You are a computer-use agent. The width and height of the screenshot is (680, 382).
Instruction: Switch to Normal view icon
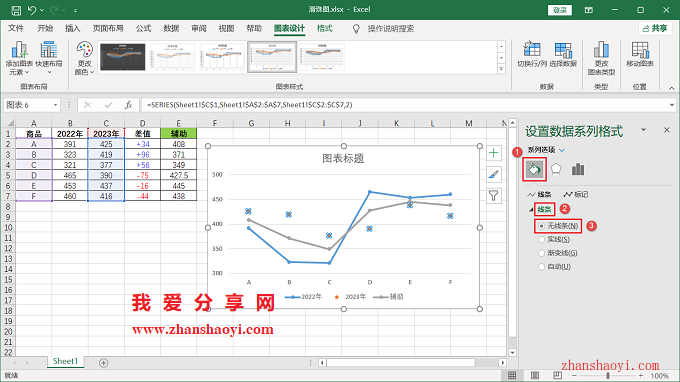coord(512,375)
